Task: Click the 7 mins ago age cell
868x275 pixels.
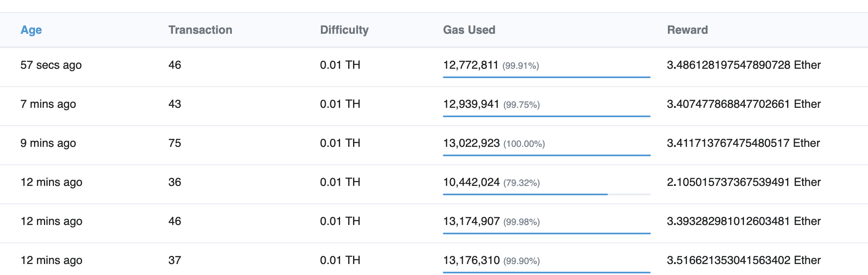Action: pos(48,104)
